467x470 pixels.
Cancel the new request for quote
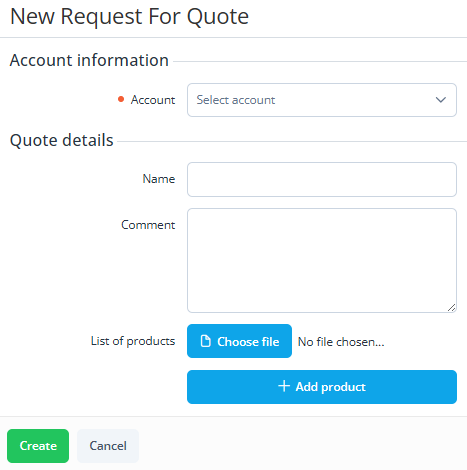coord(108,446)
